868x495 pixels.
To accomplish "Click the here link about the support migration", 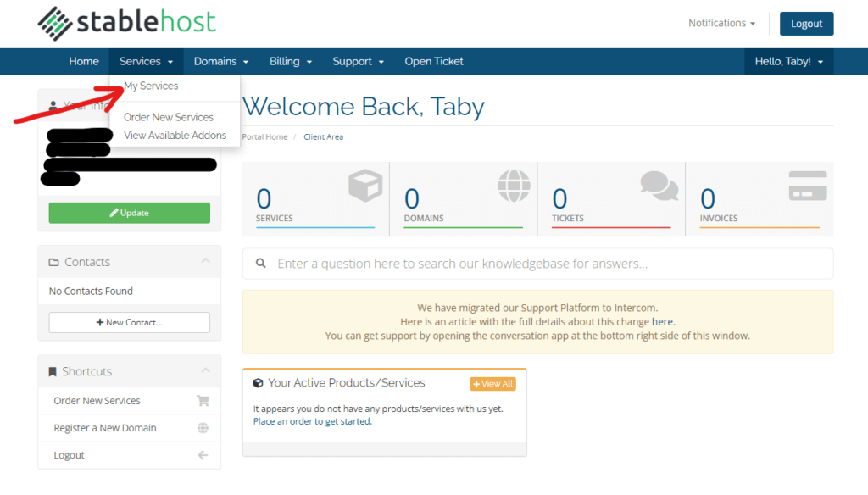I will (662, 321).
